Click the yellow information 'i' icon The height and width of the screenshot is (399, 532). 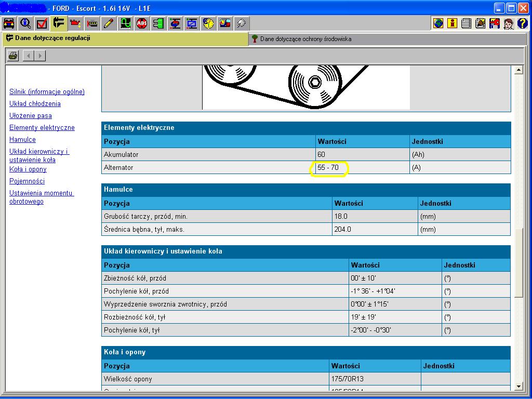(453, 23)
